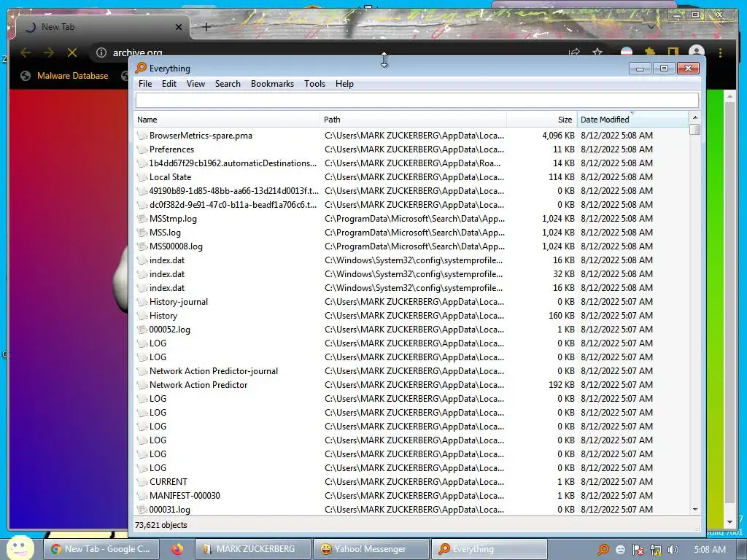Viewport: 747px width, 560px height.
Task: Select the 000052.log file icon
Action: tap(142, 330)
